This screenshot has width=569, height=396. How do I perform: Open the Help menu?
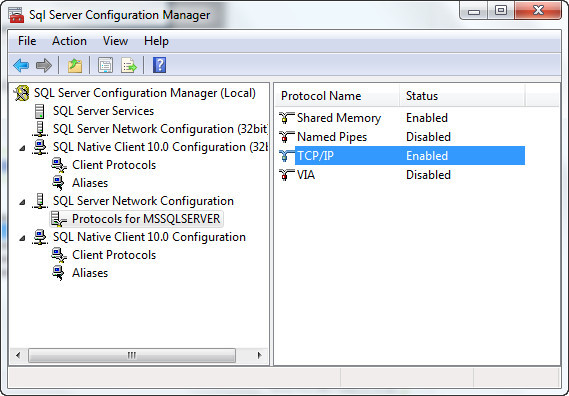tap(156, 41)
